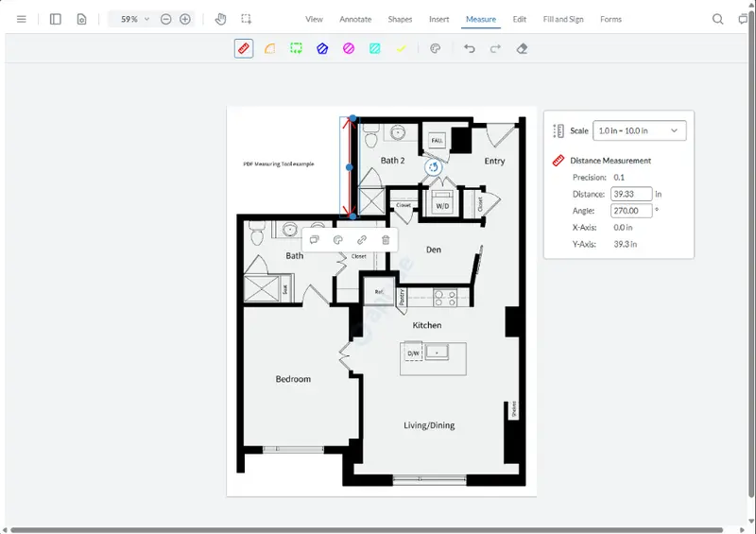
Task: Undo the last action
Action: click(x=469, y=49)
